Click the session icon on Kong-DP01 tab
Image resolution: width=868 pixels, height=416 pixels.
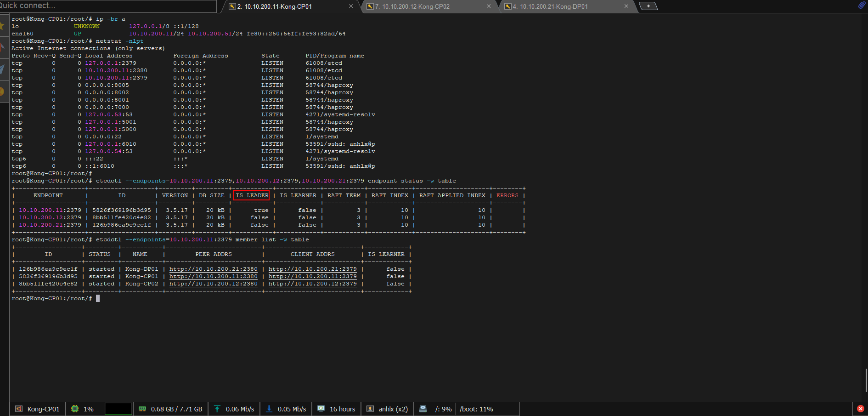(508, 6)
